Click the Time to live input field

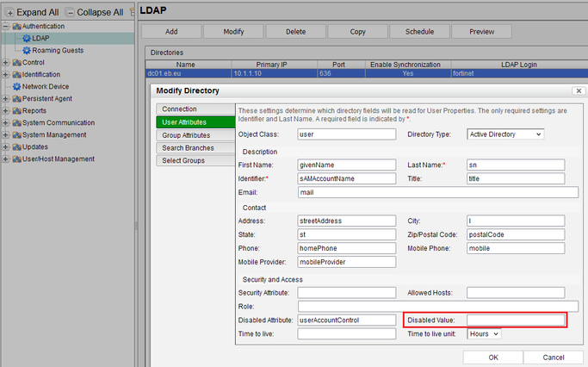(x=346, y=333)
